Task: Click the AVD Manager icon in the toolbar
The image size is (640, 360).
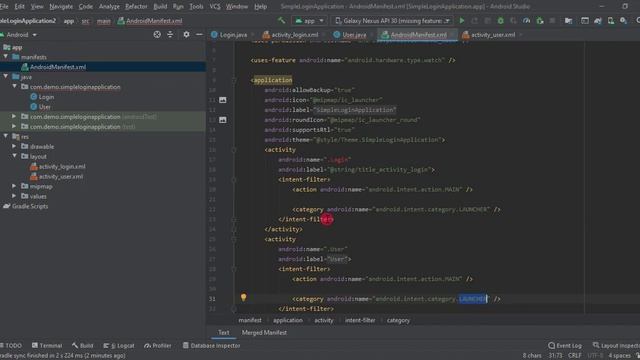Action: (611, 20)
